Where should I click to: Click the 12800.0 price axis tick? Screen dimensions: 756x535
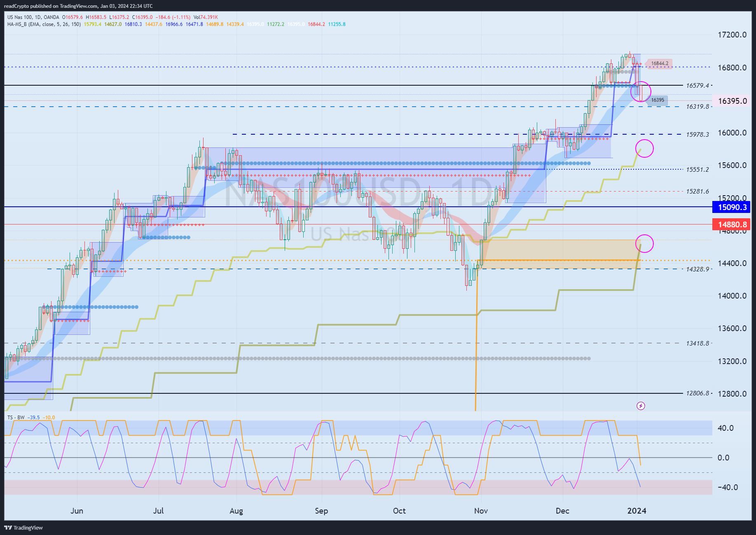[x=732, y=394]
